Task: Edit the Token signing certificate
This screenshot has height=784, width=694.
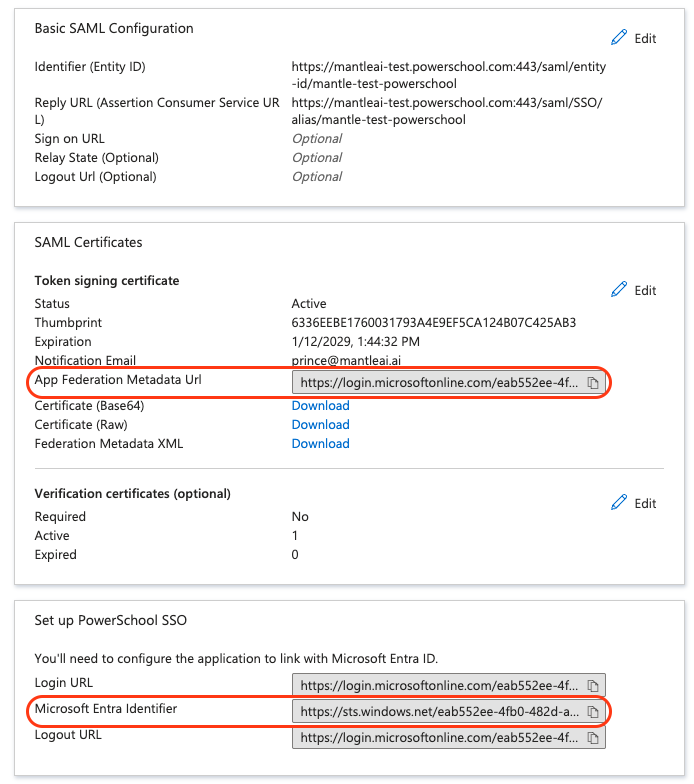Action: [x=645, y=291]
